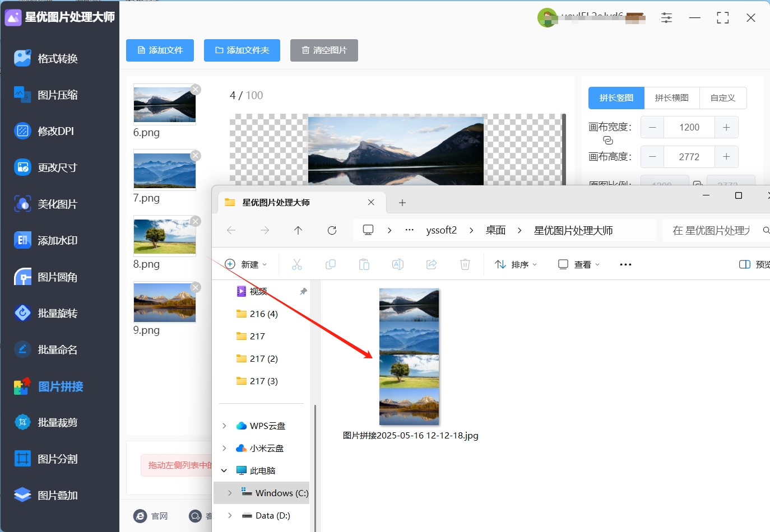Click the 画布宽度 input field
This screenshot has width=770, height=532.
[689, 127]
